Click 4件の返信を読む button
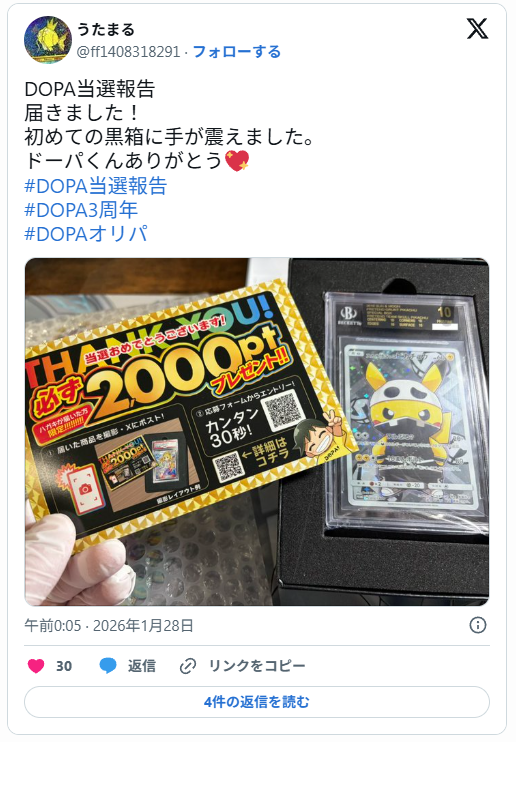The width and height of the screenshot is (516, 797). point(257,702)
